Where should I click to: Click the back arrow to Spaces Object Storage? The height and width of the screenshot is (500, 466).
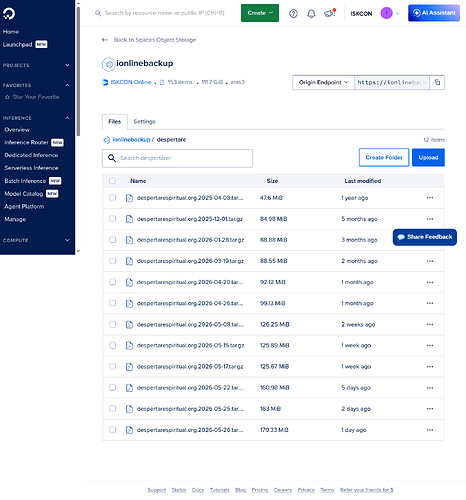105,40
